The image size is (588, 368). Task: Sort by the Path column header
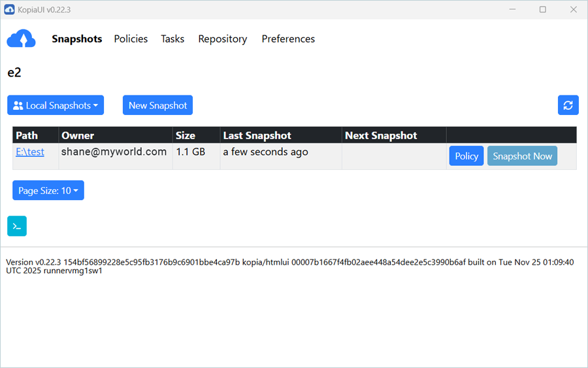(x=27, y=135)
